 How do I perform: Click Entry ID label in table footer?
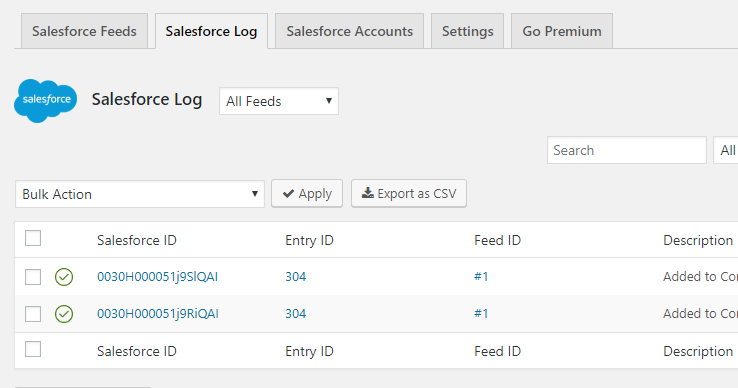point(309,351)
